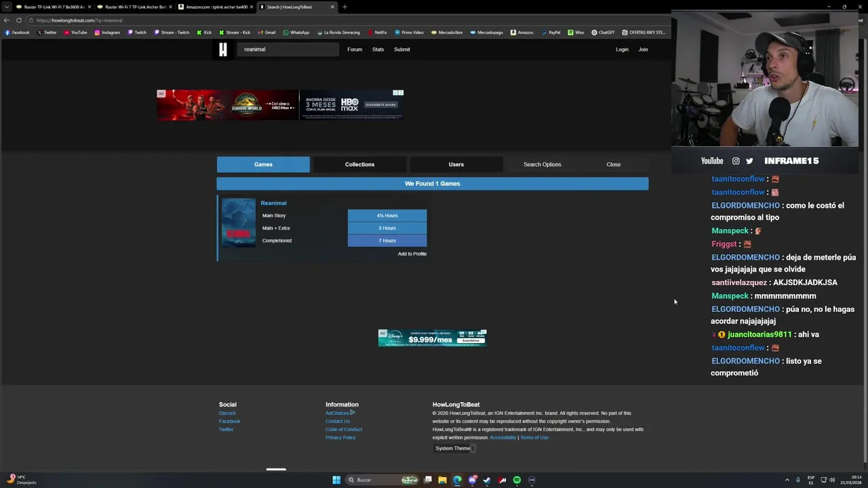Show hidden system tray icons
This screenshot has height=488, width=868.
click(787, 480)
